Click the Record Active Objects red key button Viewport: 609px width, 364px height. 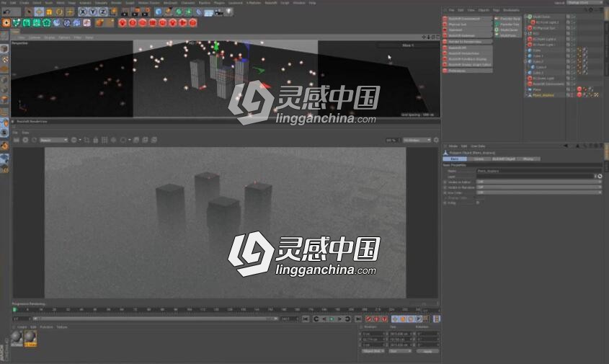[368, 319]
